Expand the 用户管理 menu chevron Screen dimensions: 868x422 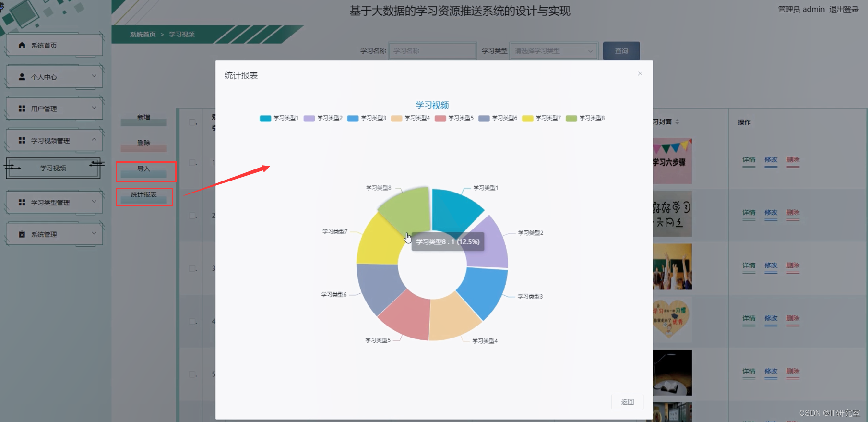[x=94, y=108]
